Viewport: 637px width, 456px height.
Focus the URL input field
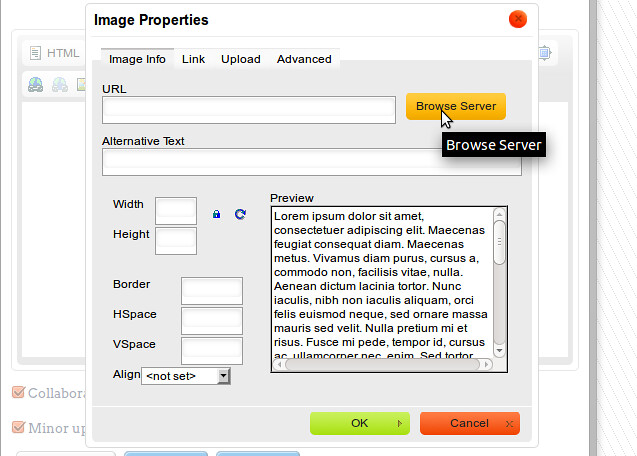249,110
